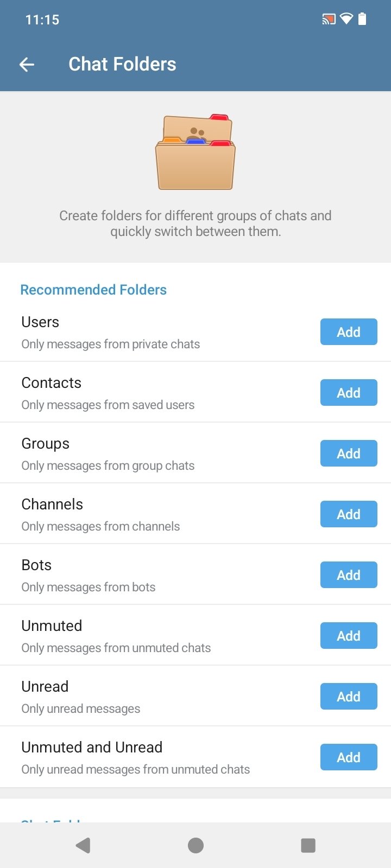Tap the Channels folder description text

click(100, 526)
